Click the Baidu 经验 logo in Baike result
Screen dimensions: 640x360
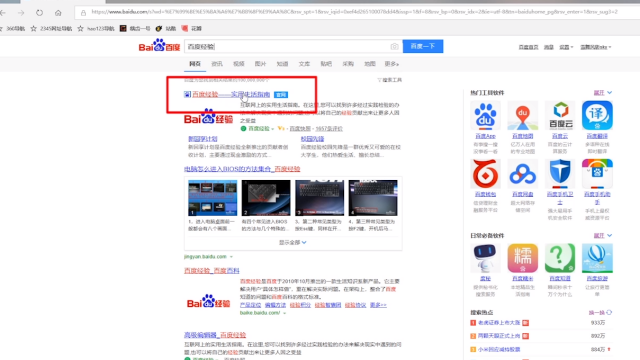pyautogui.click(x=209, y=302)
